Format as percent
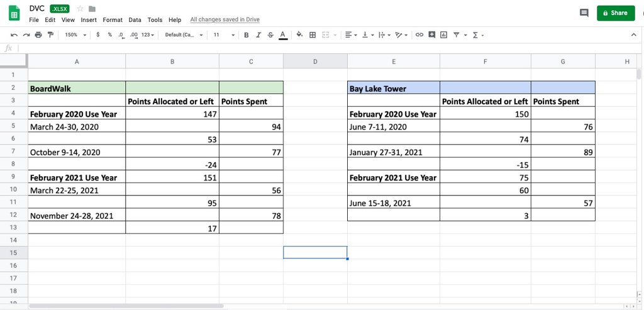Viewport: 644px width, 310px height. (109, 35)
